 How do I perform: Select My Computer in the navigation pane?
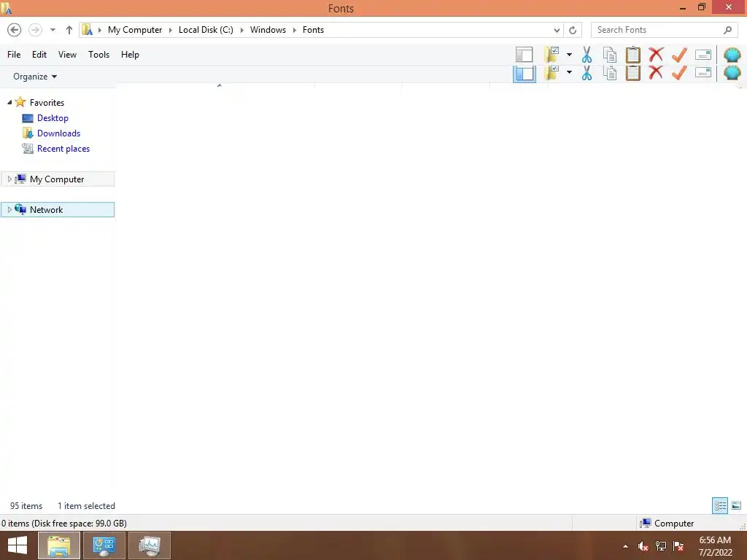point(58,179)
